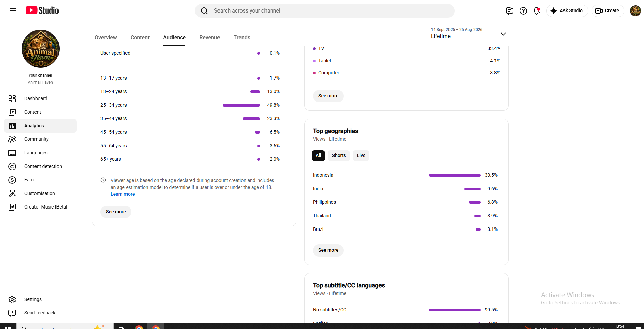644x329 pixels.
Task: Open Settings at the sidebar bottom
Action: click(41, 299)
